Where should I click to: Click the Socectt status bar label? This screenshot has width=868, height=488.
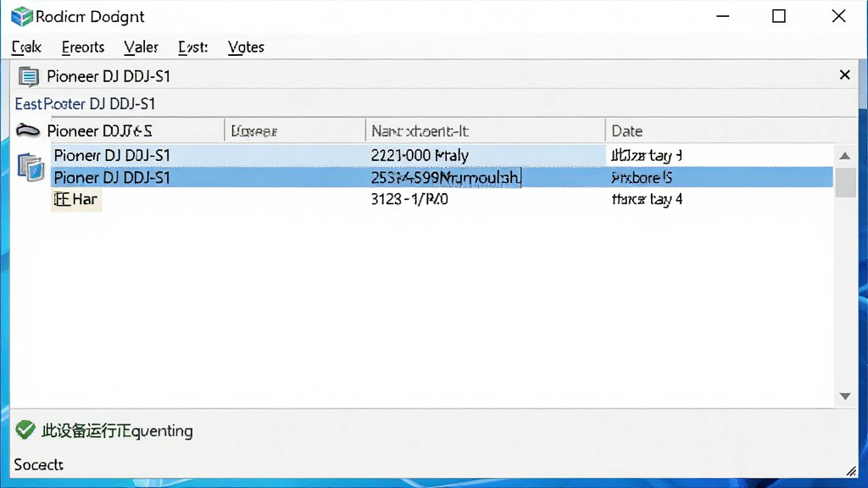(39, 465)
